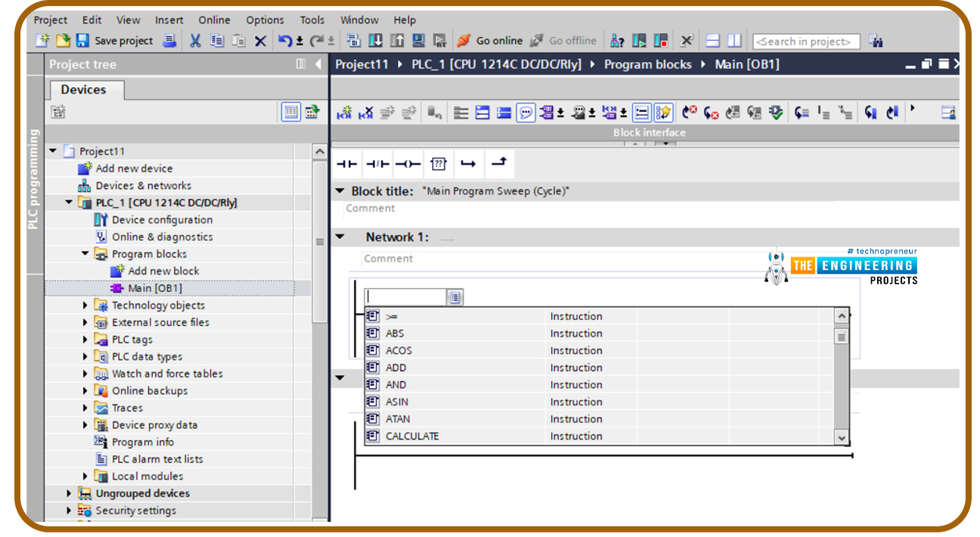Click instruction list scroll down arrow
Image resolution: width=980 pixels, height=537 pixels.
[842, 437]
